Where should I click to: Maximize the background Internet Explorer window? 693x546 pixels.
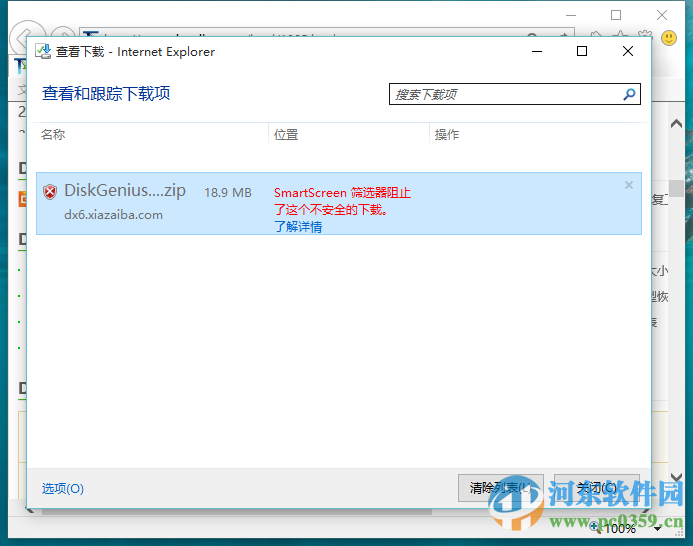[616, 15]
